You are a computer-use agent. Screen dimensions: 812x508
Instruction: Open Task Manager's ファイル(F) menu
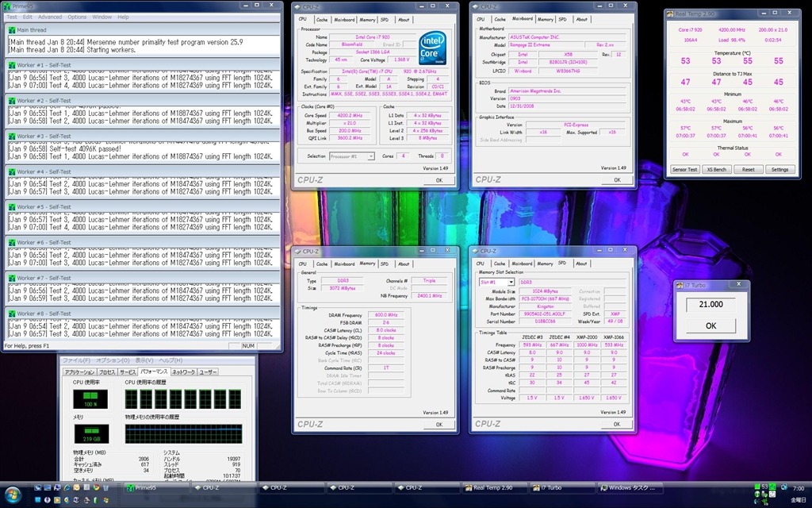[x=77, y=360]
